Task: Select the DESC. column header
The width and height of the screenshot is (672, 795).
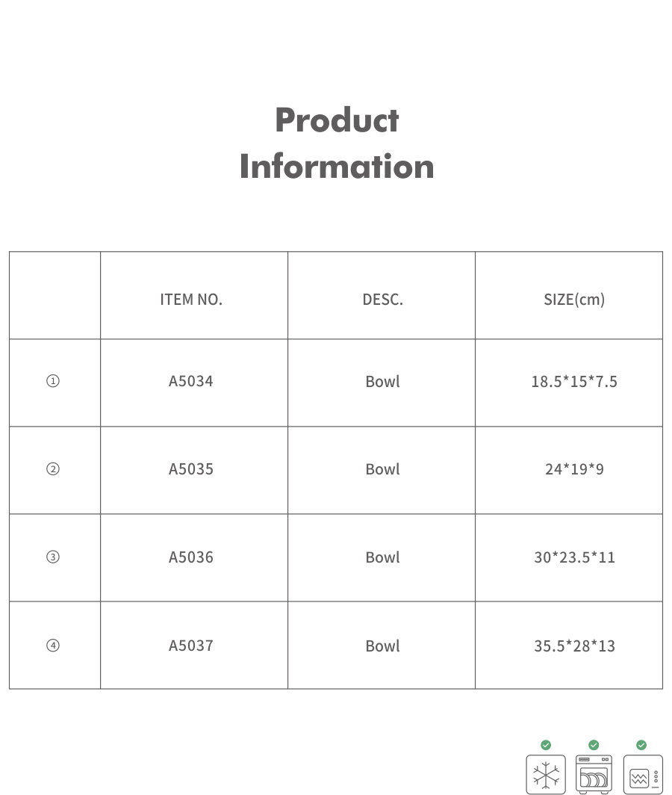Action: [x=382, y=300]
